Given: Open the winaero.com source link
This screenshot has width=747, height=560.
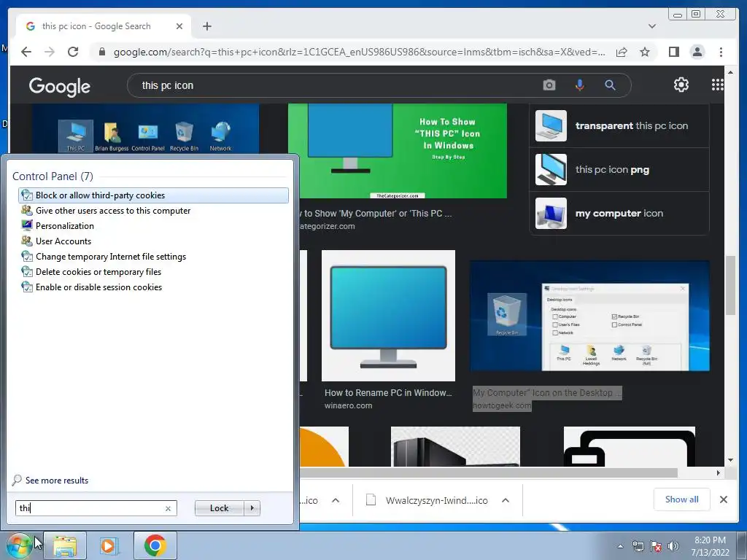Looking at the screenshot, I should (348, 405).
